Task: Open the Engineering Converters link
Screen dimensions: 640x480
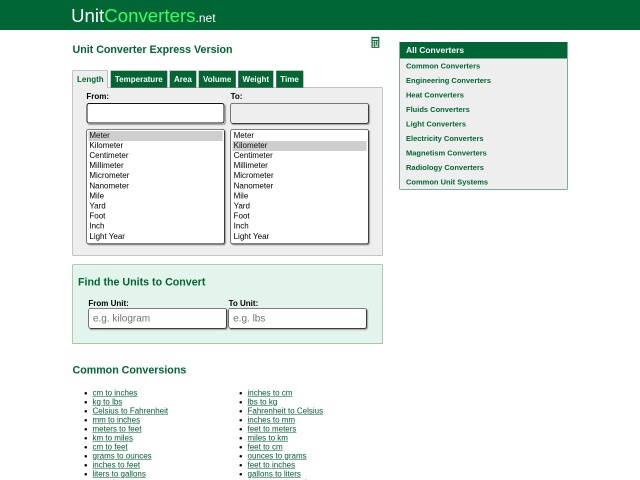Action: point(448,80)
